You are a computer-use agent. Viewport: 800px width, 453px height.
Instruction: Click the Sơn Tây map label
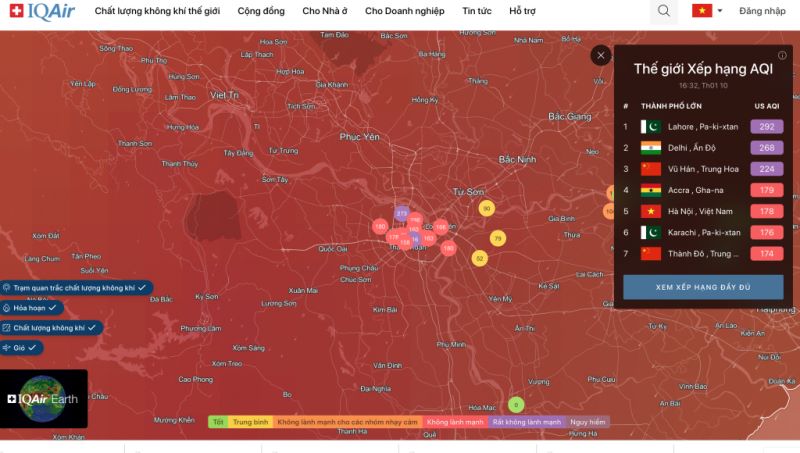[x=275, y=179]
